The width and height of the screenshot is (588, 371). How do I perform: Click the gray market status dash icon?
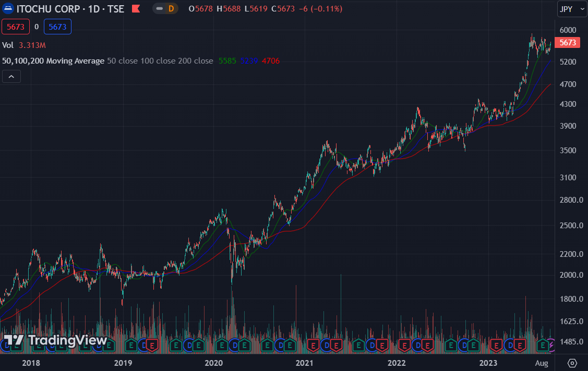click(160, 9)
